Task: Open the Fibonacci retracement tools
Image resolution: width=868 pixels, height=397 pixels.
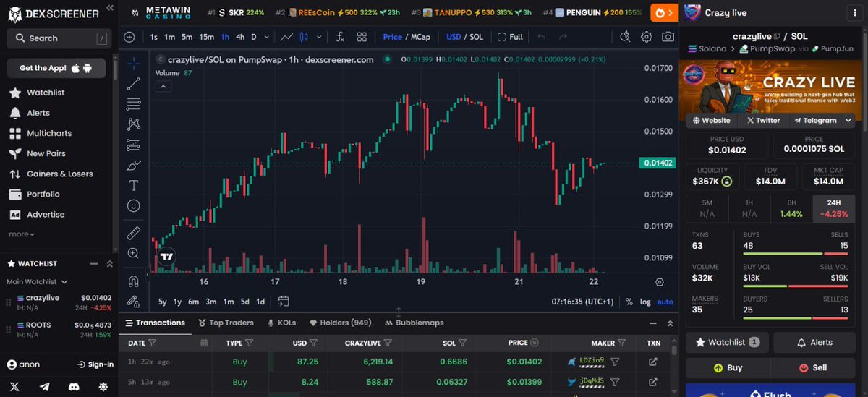Action: [x=133, y=104]
